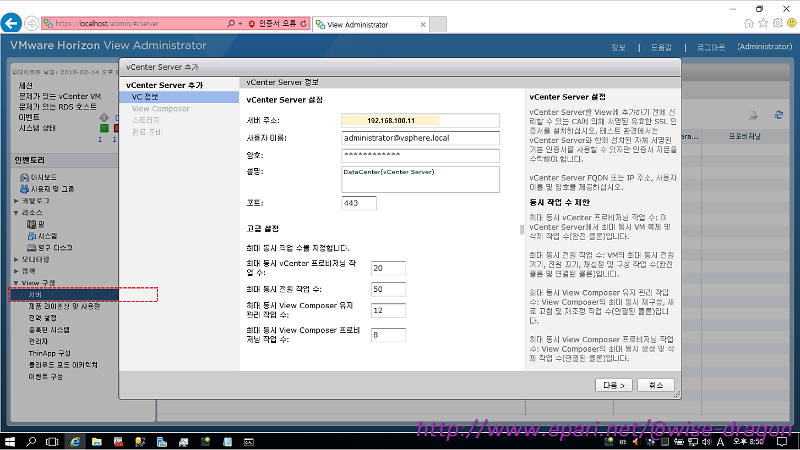The image size is (800, 450).
Task: Click 취소 button in wizard
Action: (x=656, y=385)
